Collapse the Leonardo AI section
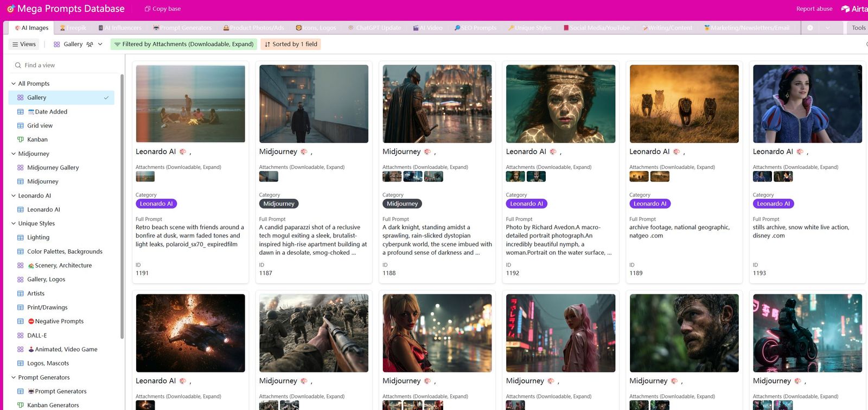 tap(14, 195)
